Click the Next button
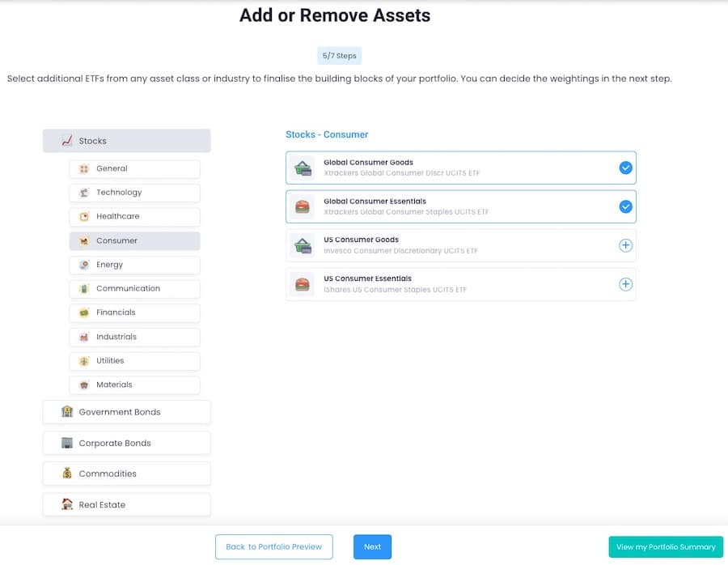Screen dimensions: 728x565 pos(372,547)
